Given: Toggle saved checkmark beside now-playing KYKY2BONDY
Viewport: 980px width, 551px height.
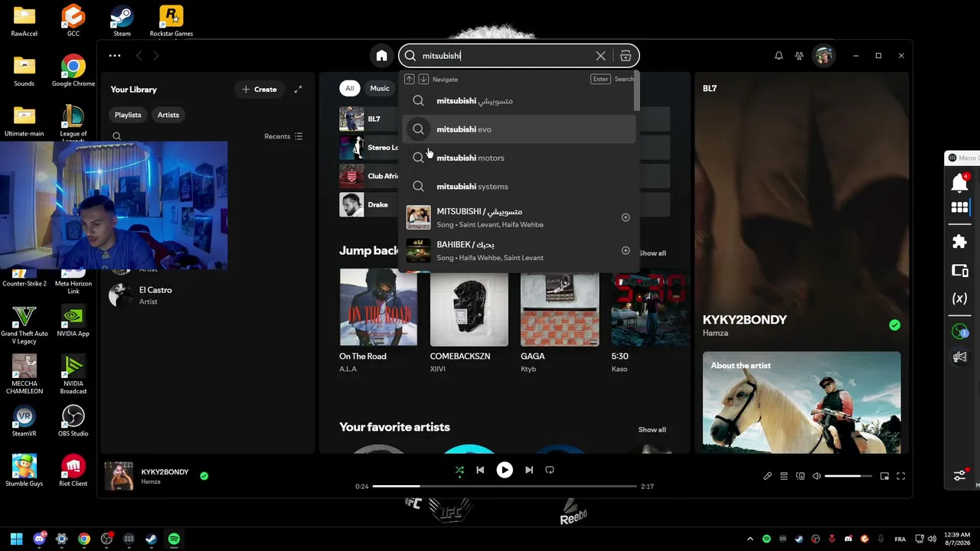Looking at the screenshot, I should (204, 476).
